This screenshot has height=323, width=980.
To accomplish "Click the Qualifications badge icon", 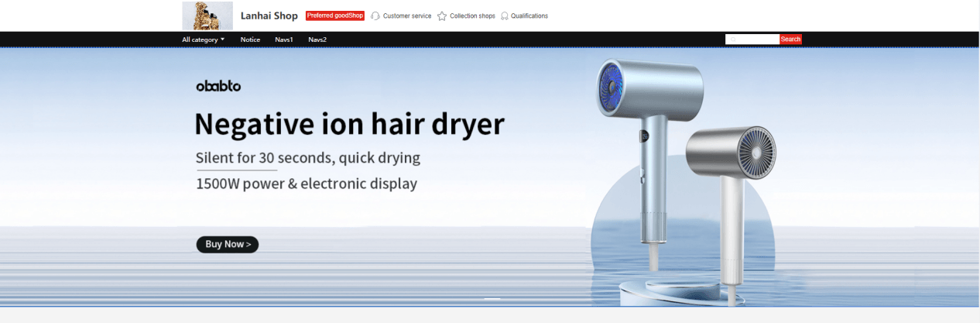I will coord(505,16).
